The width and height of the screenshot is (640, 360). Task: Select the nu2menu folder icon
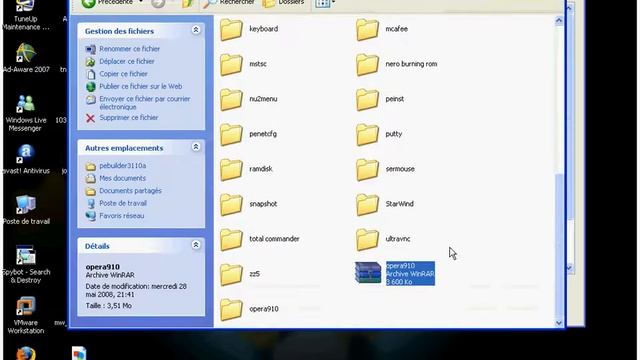(x=231, y=99)
